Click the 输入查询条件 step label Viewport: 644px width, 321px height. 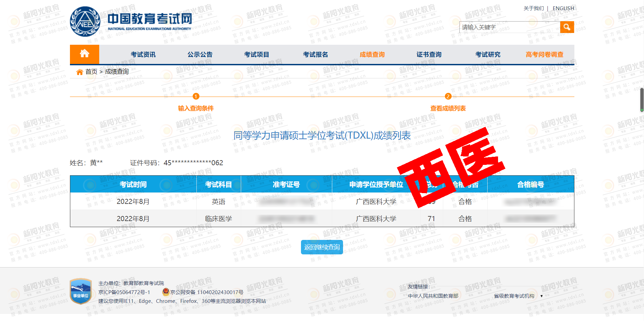196,108
